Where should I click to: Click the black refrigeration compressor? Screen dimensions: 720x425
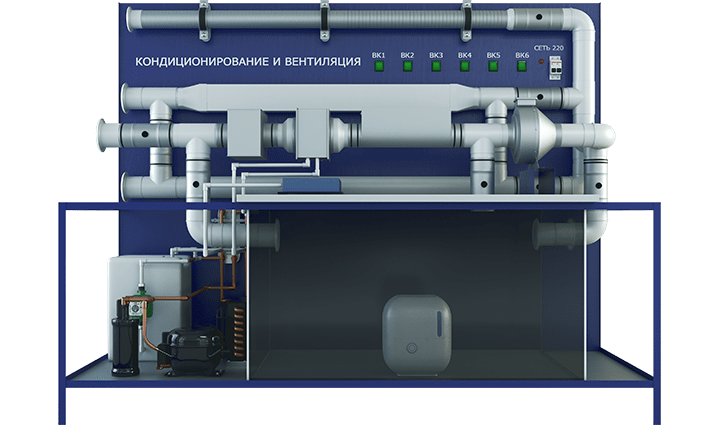[186, 349]
